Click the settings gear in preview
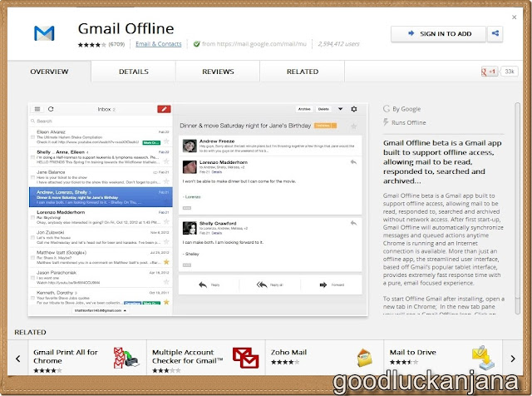This screenshot has height=396, width=532. click(354, 109)
